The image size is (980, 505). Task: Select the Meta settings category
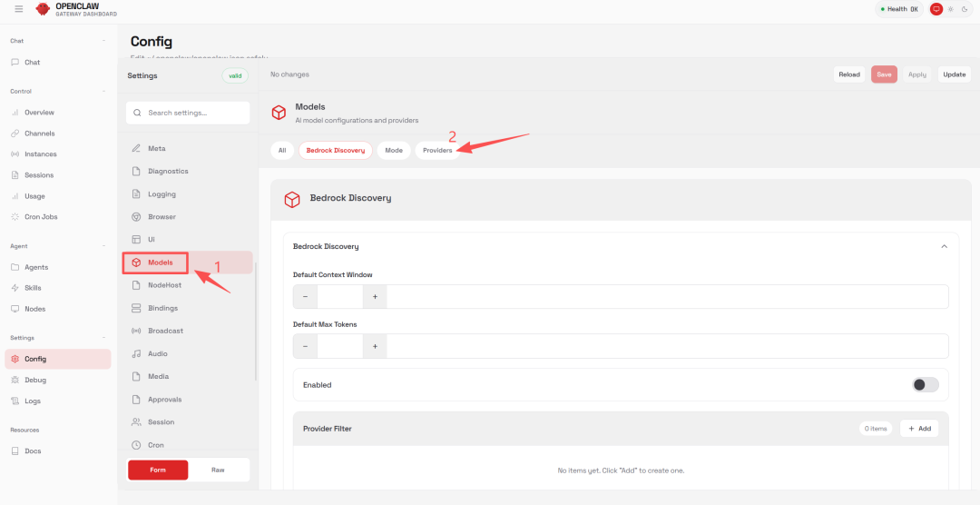pos(188,148)
